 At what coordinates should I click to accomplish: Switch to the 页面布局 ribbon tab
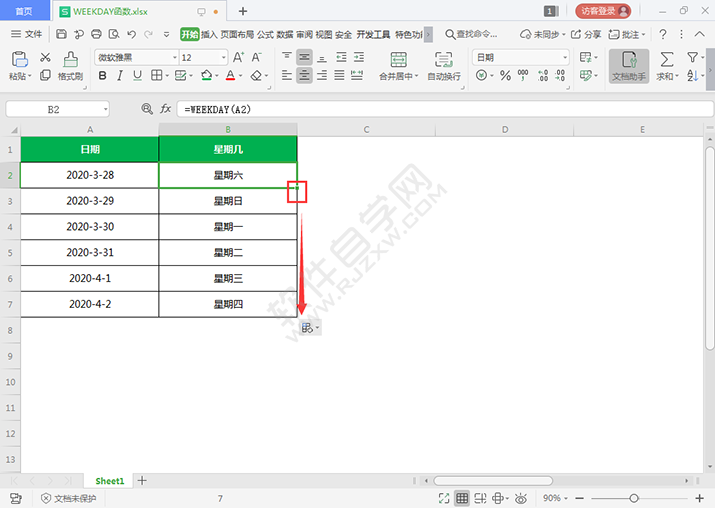(237, 35)
